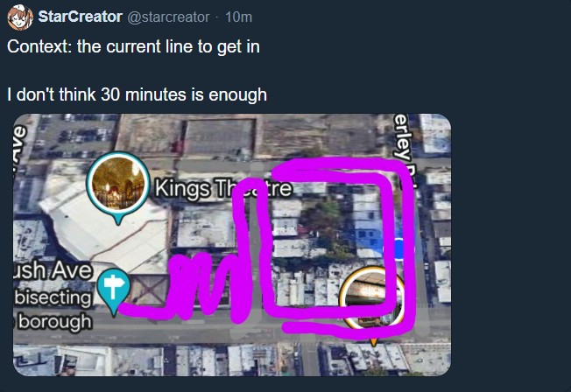Click the Kings Theatre map label

(223, 188)
